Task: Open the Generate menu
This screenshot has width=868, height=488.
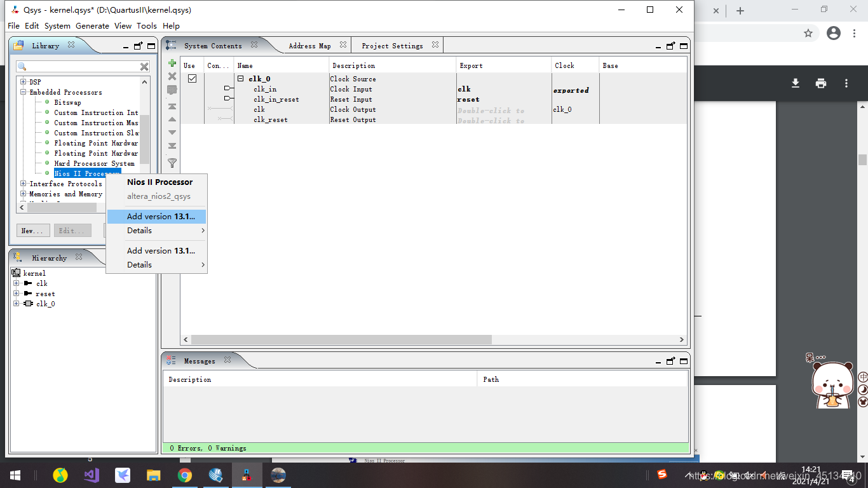Action: coord(92,26)
